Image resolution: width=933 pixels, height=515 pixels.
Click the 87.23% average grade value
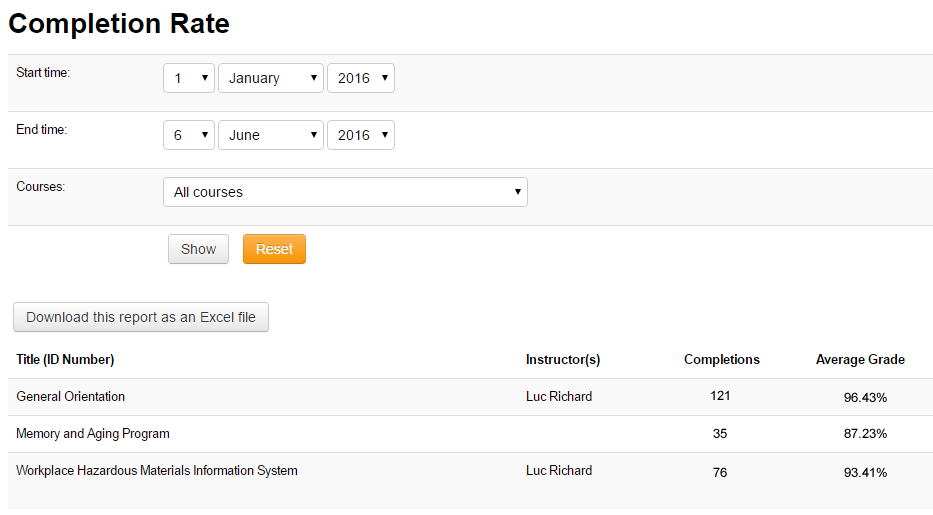tap(865, 434)
